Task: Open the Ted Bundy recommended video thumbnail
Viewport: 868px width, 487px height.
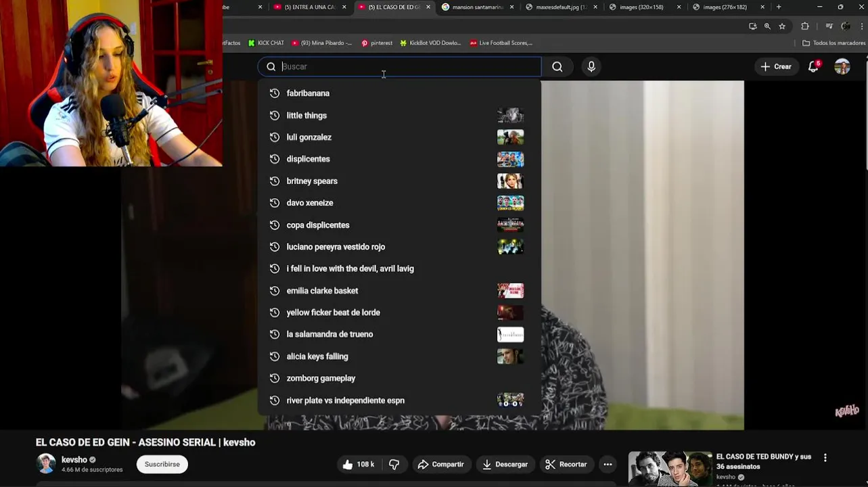Action: [670, 469]
